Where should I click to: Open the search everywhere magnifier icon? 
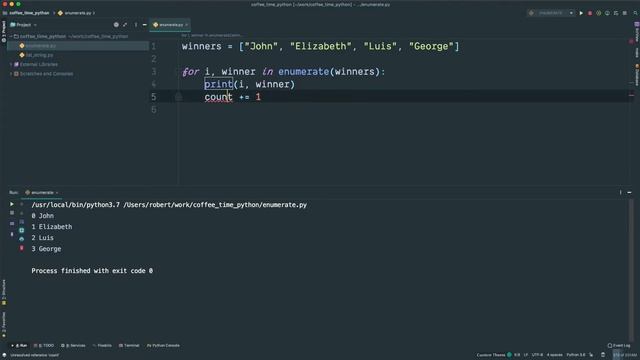(x=636, y=13)
